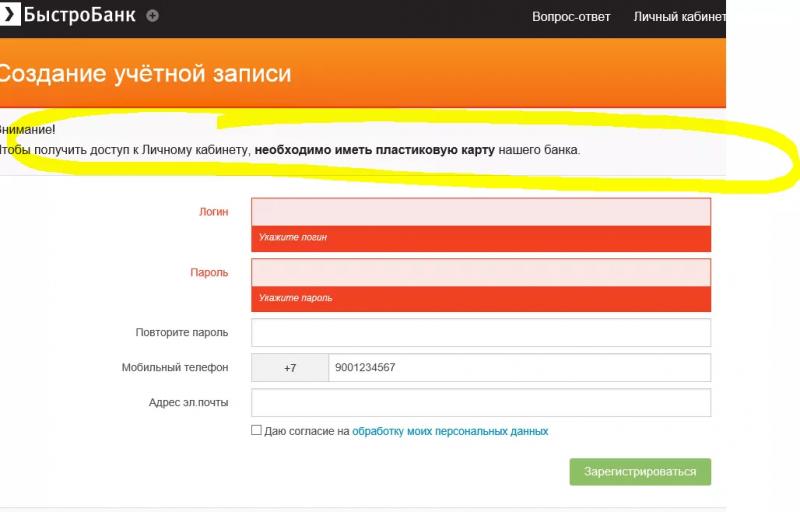Tick the personal data consent checkbox
Viewport: 800px width, 512px height.
[x=256, y=430]
